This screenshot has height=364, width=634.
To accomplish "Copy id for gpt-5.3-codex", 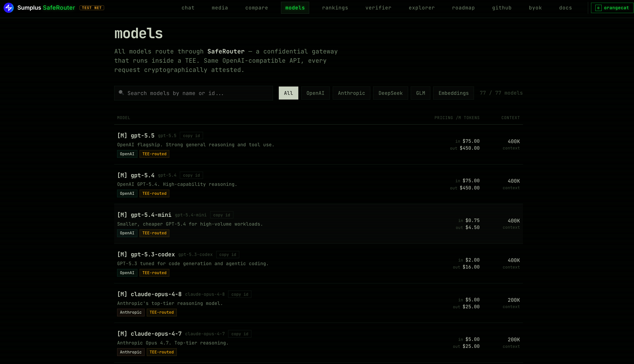I will 228,255.
